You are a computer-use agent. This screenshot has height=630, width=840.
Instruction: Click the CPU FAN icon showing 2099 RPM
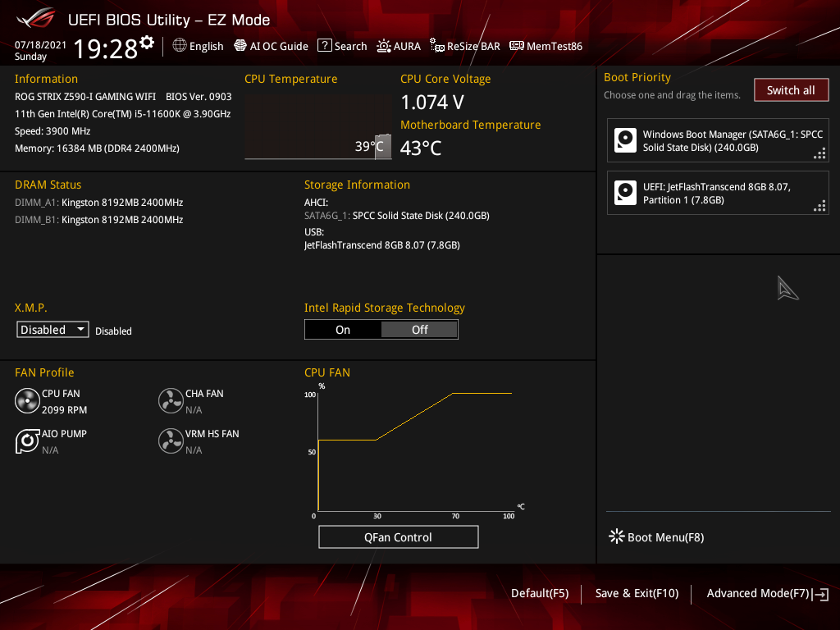pos(27,400)
